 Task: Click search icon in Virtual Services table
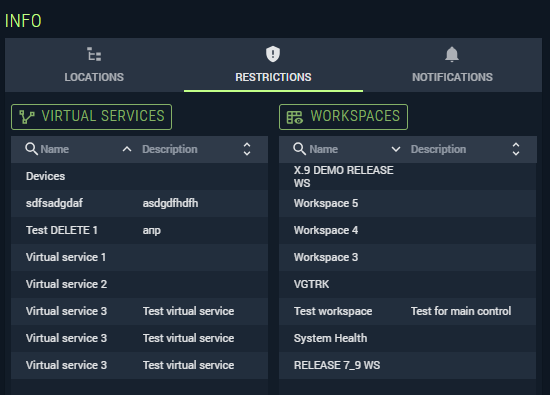click(x=31, y=149)
